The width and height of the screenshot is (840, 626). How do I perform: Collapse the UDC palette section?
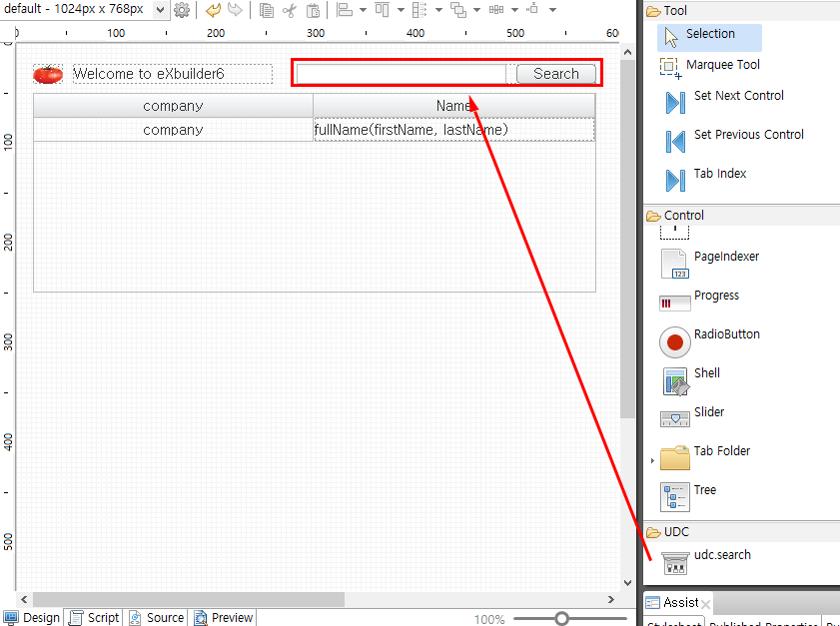pyautogui.click(x=654, y=532)
